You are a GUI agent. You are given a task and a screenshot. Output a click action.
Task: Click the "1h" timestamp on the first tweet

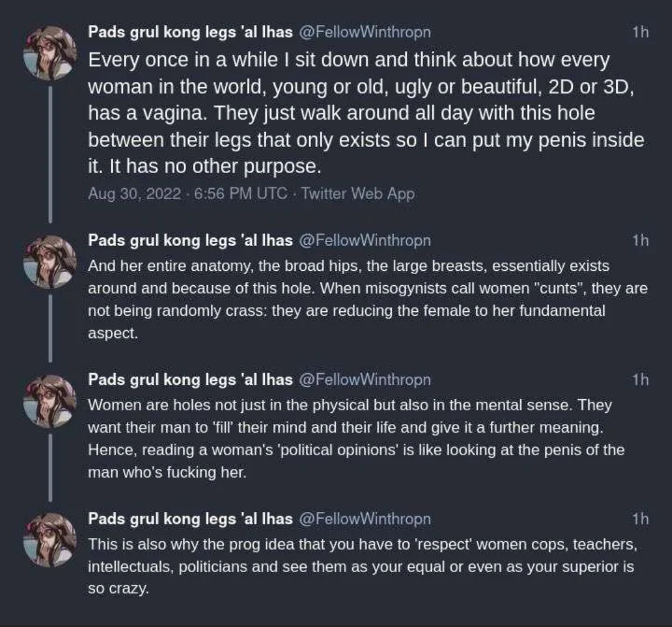click(640, 32)
